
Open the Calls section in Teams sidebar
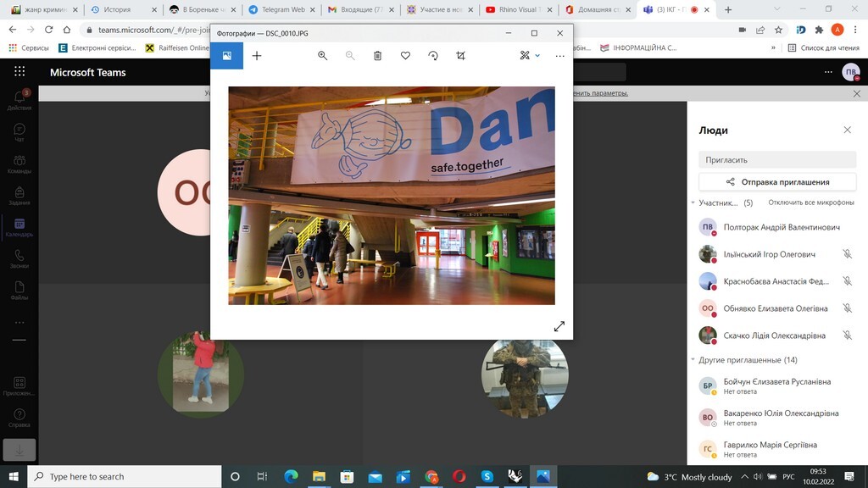click(19, 259)
